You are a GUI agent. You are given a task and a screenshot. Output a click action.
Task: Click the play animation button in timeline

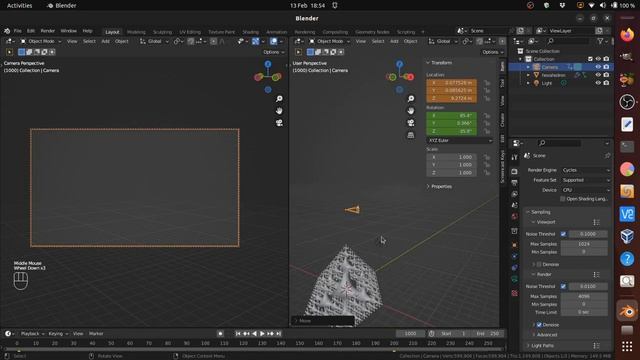point(262,334)
